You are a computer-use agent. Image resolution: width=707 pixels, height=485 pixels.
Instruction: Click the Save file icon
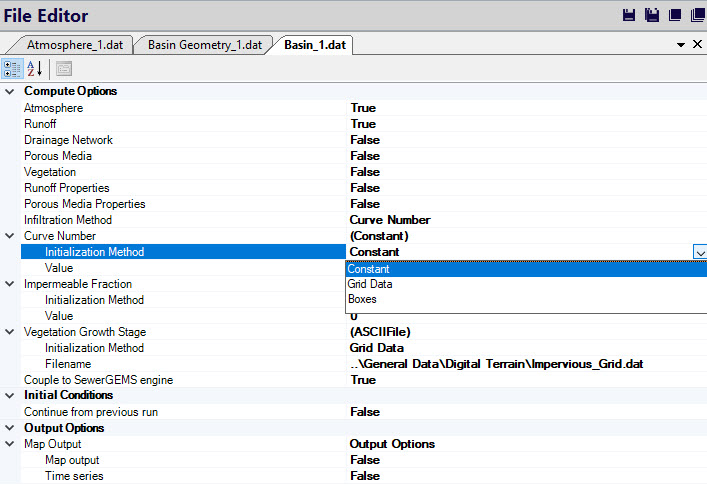[x=629, y=15]
